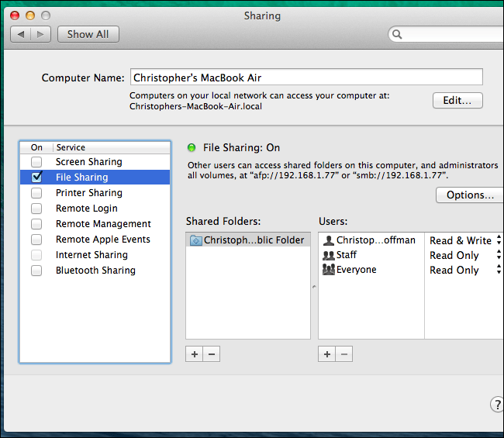Image resolution: width=504 pixels, height=438 pixels.
Task: Add a user with plus button
Action: click(x=327, y=354)
